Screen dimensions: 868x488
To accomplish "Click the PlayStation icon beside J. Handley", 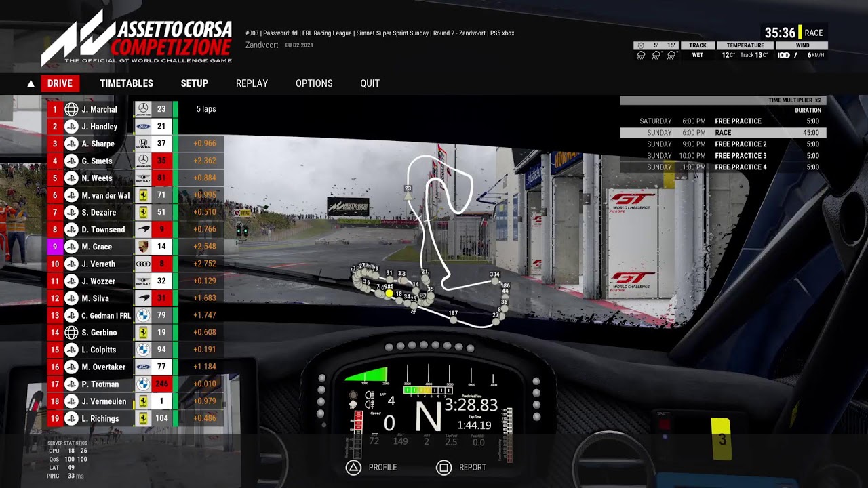I will (71, 127).
